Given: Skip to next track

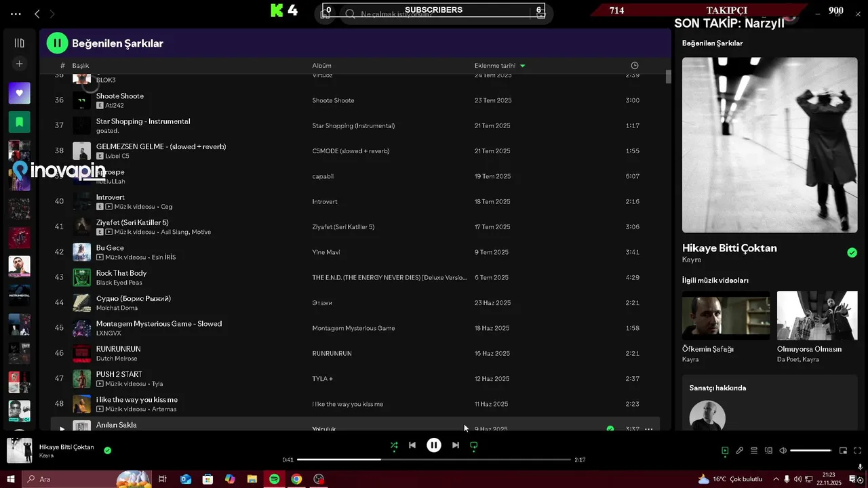Looking at the screenshot, I should pos(456,445).
